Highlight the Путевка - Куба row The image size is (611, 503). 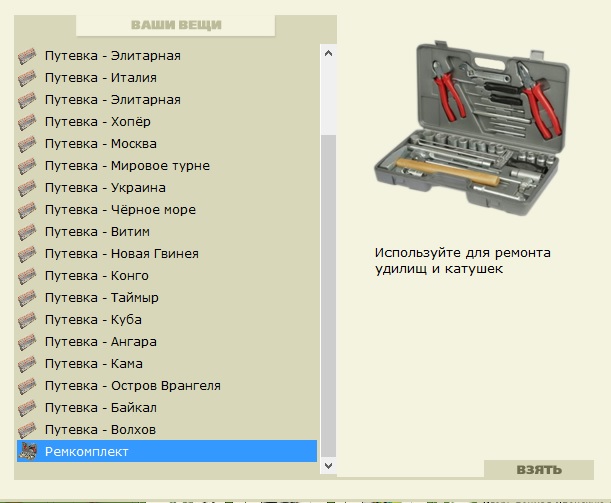(167, 320)
